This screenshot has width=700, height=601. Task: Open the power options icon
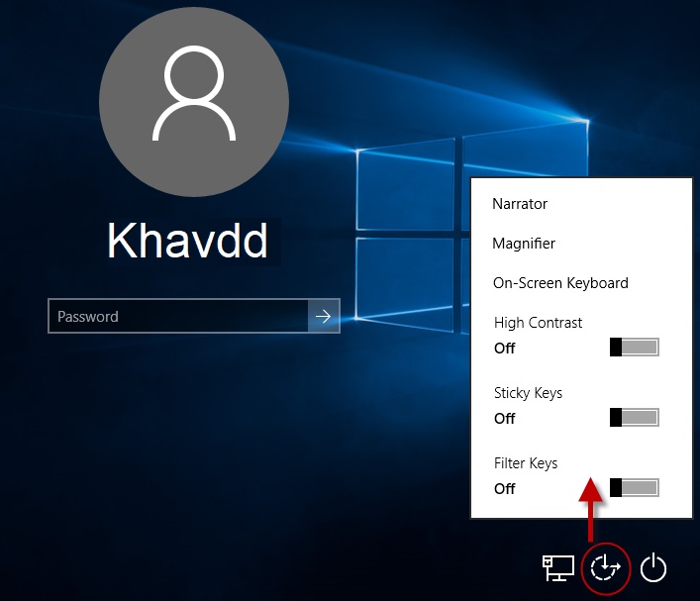652,568
